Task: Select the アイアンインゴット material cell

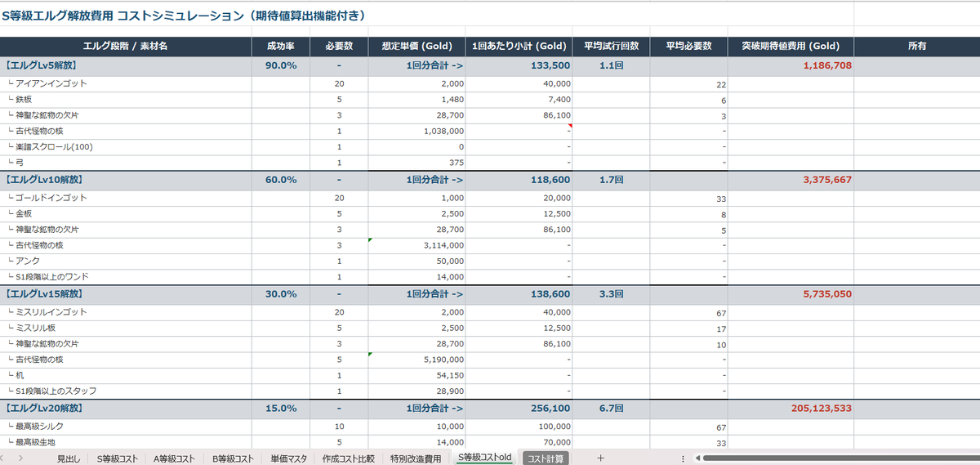Action: coord(126,84)
